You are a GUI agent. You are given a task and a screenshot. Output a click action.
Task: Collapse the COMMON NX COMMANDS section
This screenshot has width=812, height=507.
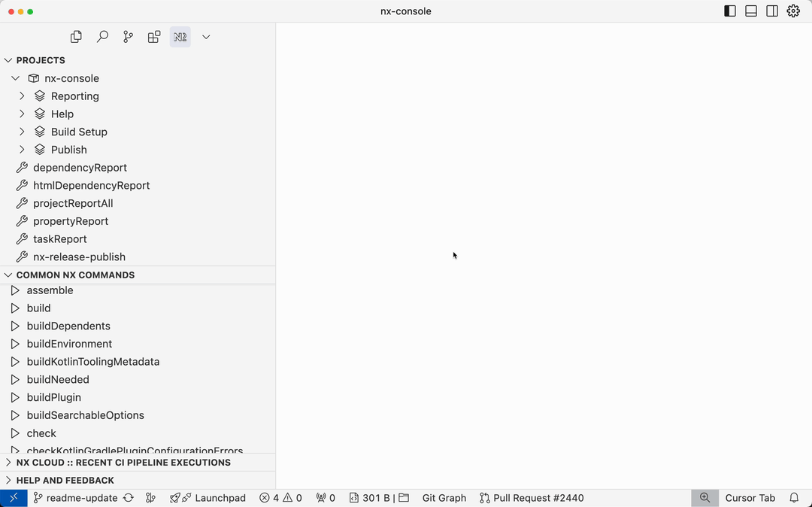8,275
